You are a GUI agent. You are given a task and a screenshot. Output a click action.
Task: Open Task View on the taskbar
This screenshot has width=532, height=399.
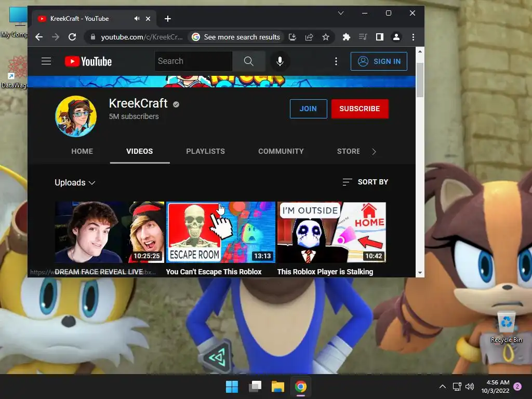coord(255,387)
